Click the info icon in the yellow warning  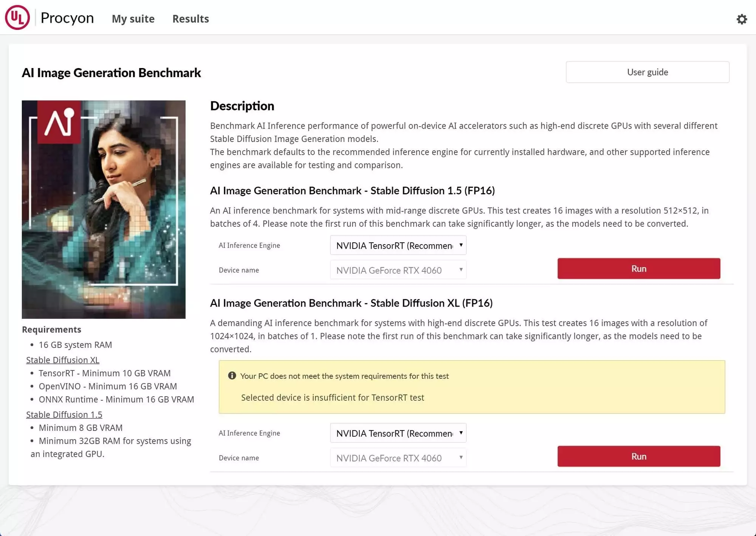pos(232,375)
